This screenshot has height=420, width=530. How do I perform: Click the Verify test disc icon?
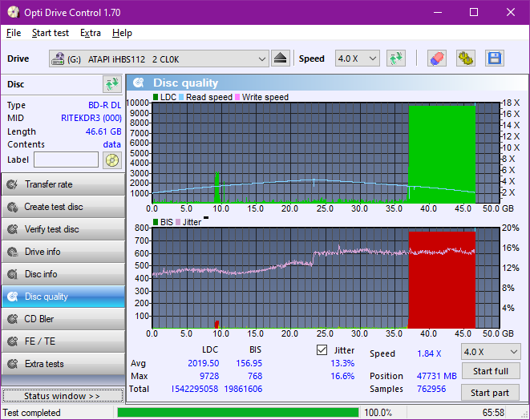(13, 229)
